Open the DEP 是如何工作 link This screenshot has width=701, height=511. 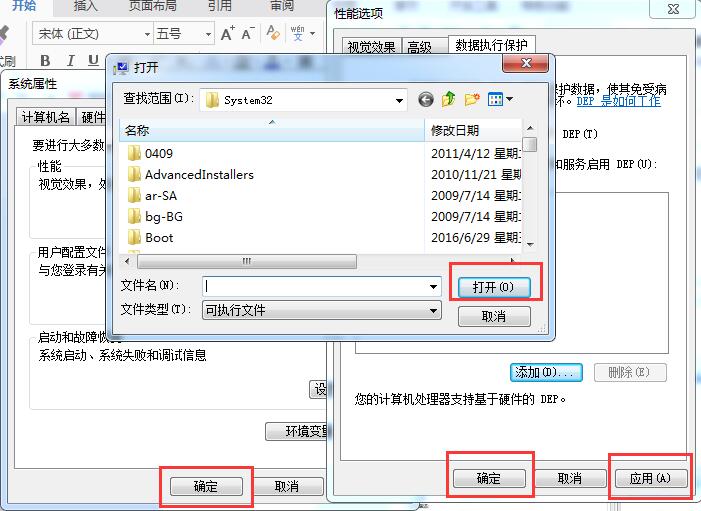pos(618,101)
